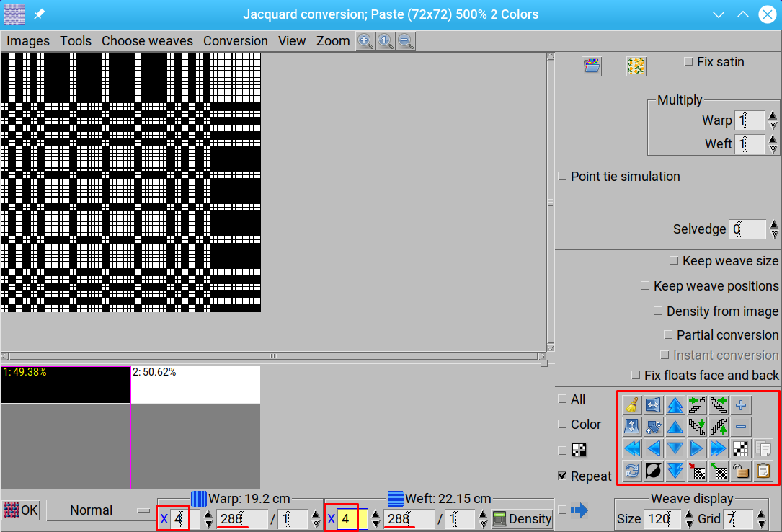Tick the Color checkbox

pos(562,424)
